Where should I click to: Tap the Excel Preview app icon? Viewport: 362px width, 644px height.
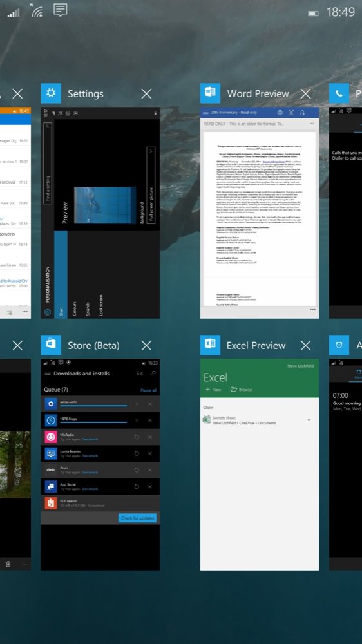tap(210, 345)
